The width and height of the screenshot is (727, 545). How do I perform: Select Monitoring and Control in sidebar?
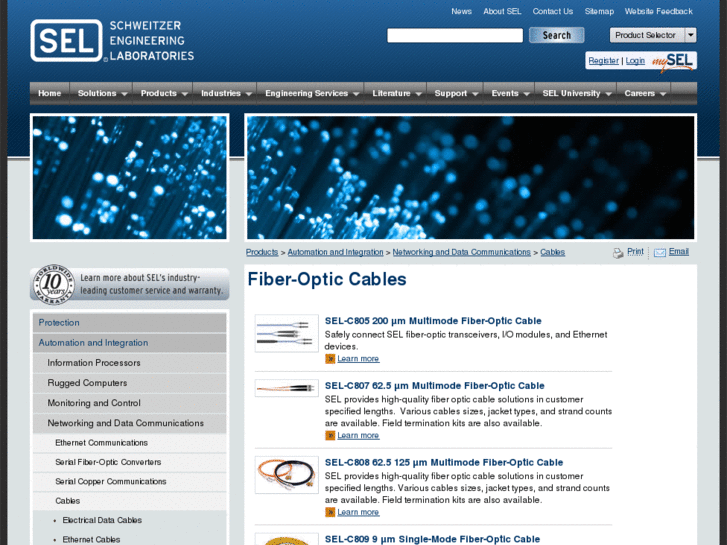129,403
